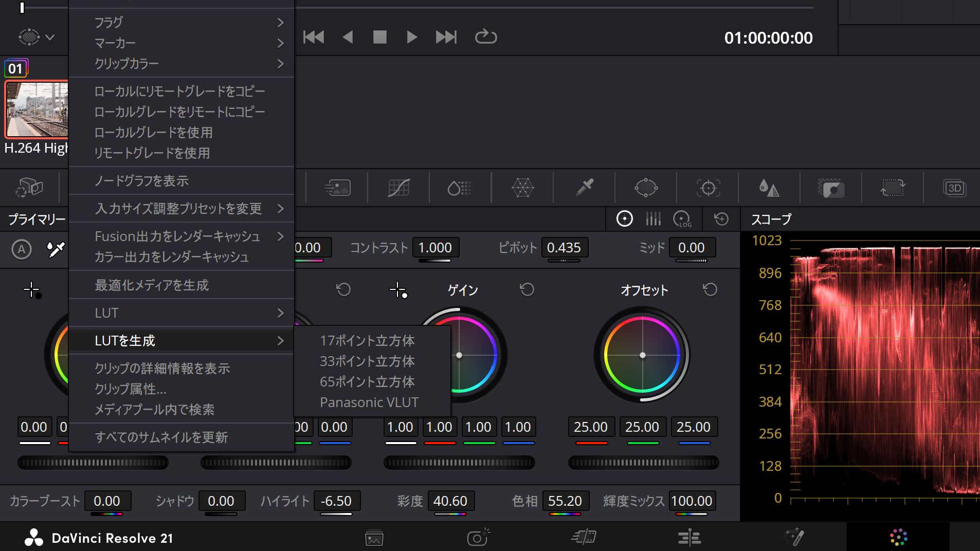Start forward playback
Viewport: 980px width, 551px height.
412,37
